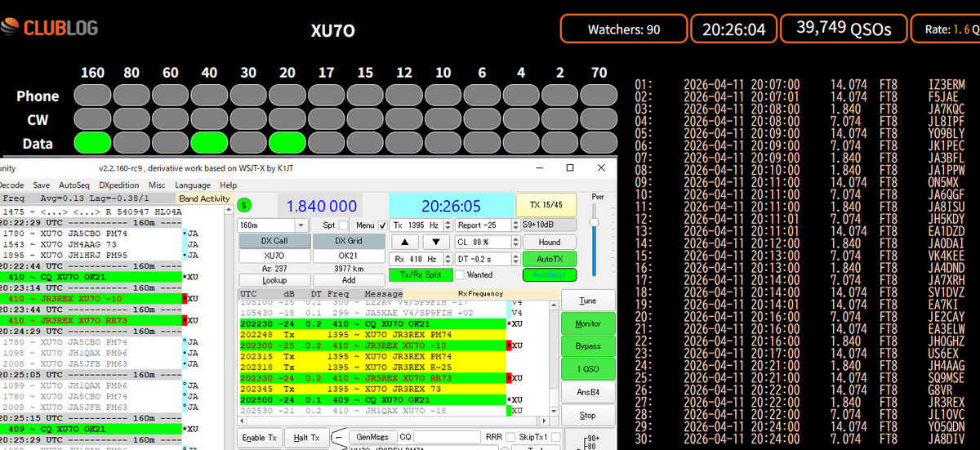Viewport: 980px width, 450px height.
Task: Click the green Data 160 band indicator
Action: [x=92, y=143]
